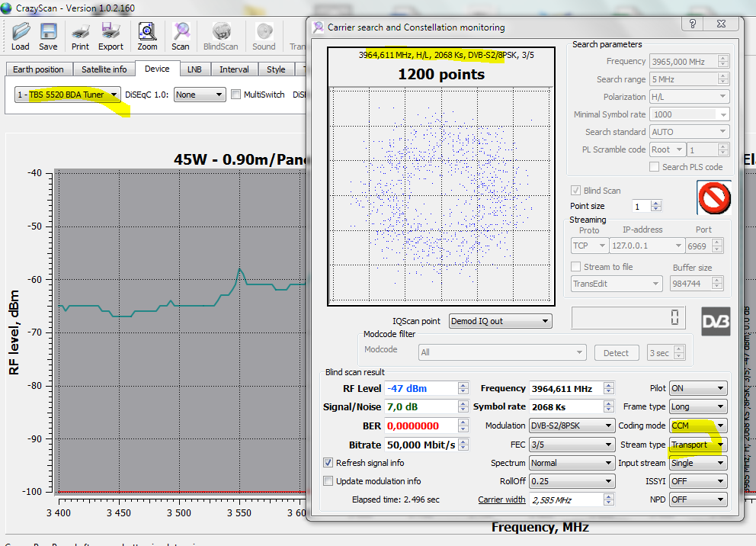Open the Coding mode CCM dropdown
756x546 pixels.
click(697, 426)
